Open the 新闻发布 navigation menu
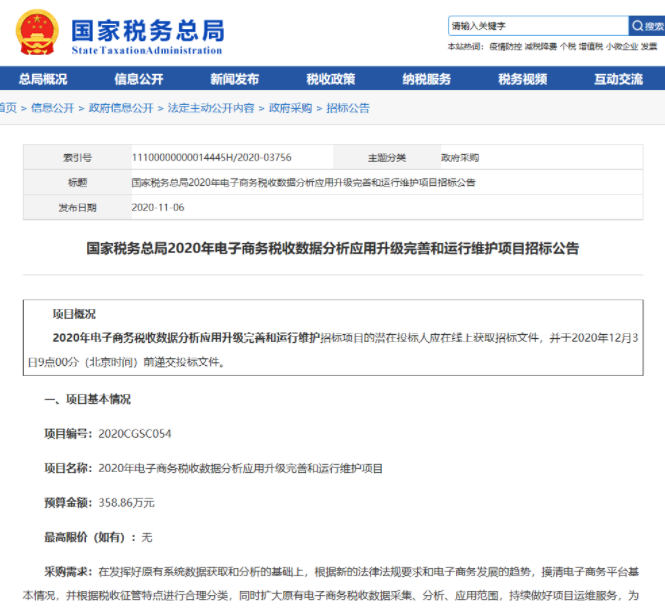The width and height of the screenshot is (665, 611). [235, 79]
